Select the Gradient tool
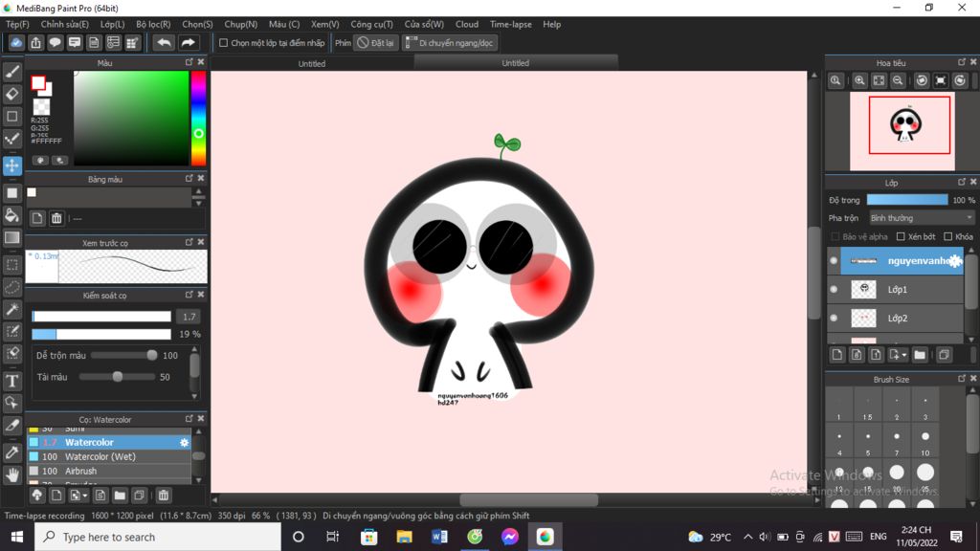 click(x=11, y=238)
